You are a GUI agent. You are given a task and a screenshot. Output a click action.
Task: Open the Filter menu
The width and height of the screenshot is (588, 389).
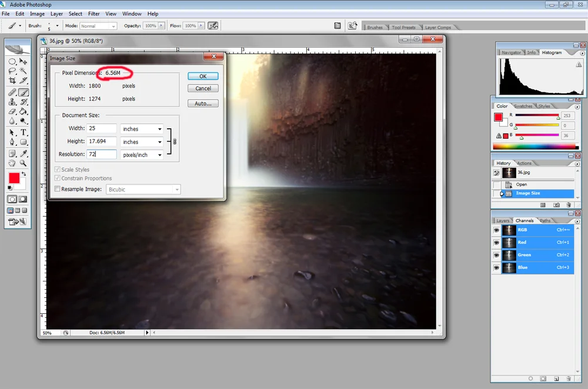click(x=93, y=14)
